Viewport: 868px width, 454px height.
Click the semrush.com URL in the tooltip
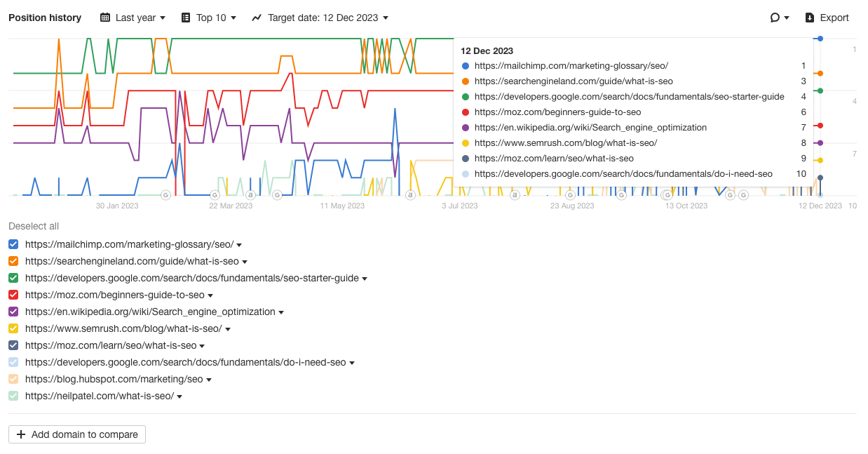pyautogui.click(x=566, y=143)
